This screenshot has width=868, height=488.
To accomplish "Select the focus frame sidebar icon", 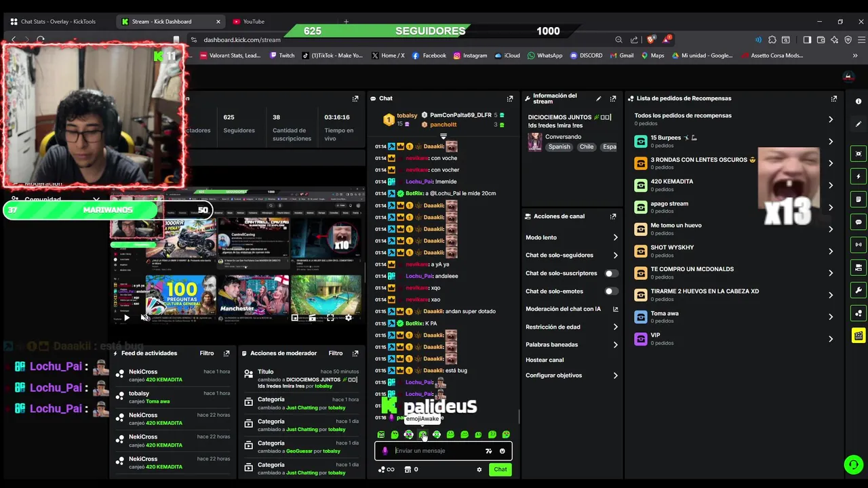I will pyautogui.click(x=859, y=154).
